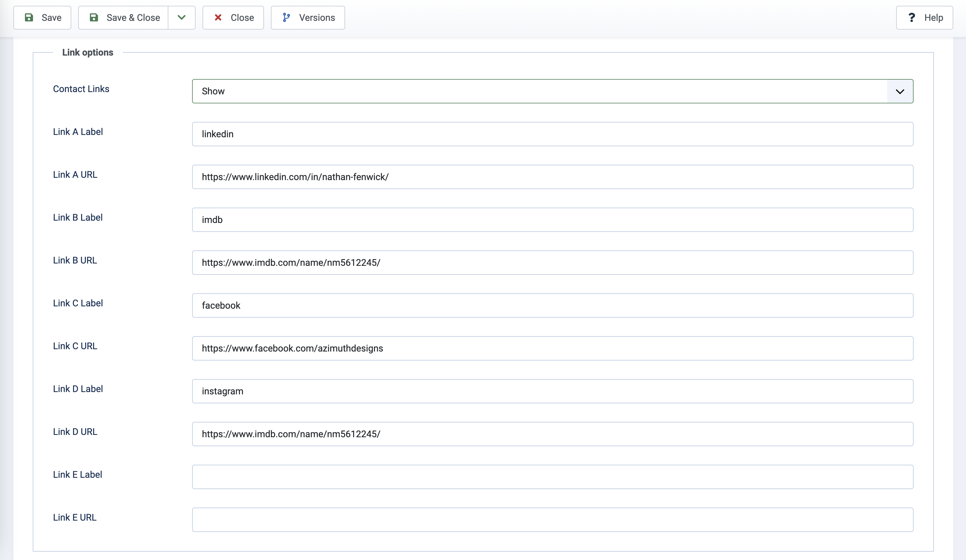Click the Link C URL facebook field
Screen dimensions: 966x560
click(x=552, y=349)
